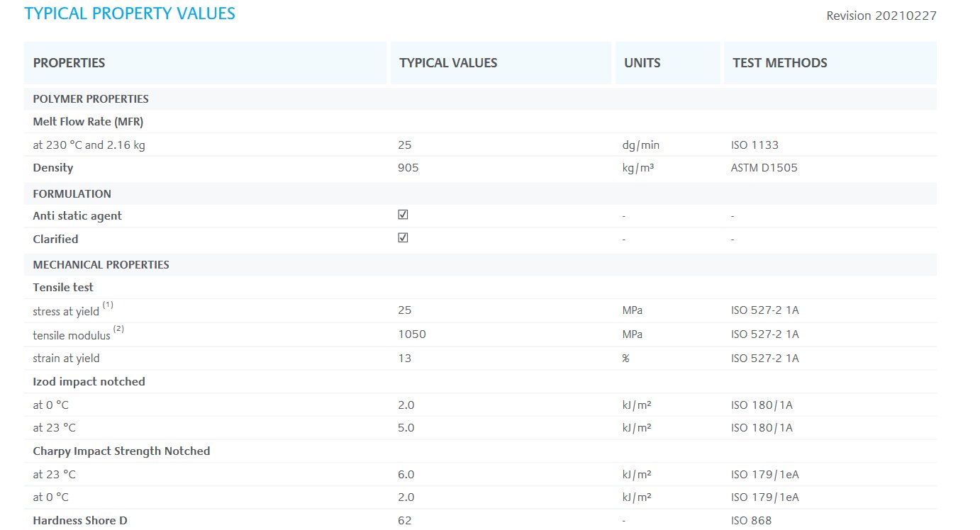Select the tensile modulus value 1050

[412, 334]
